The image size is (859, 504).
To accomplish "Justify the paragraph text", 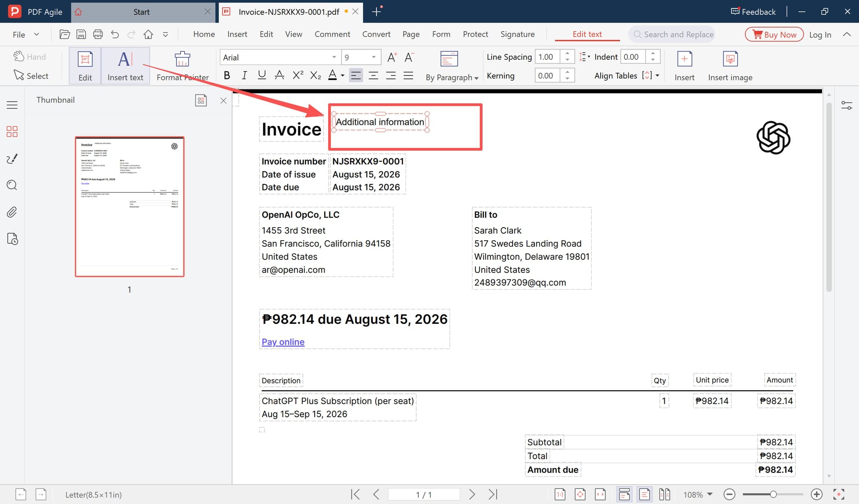I will pos(408,75).
